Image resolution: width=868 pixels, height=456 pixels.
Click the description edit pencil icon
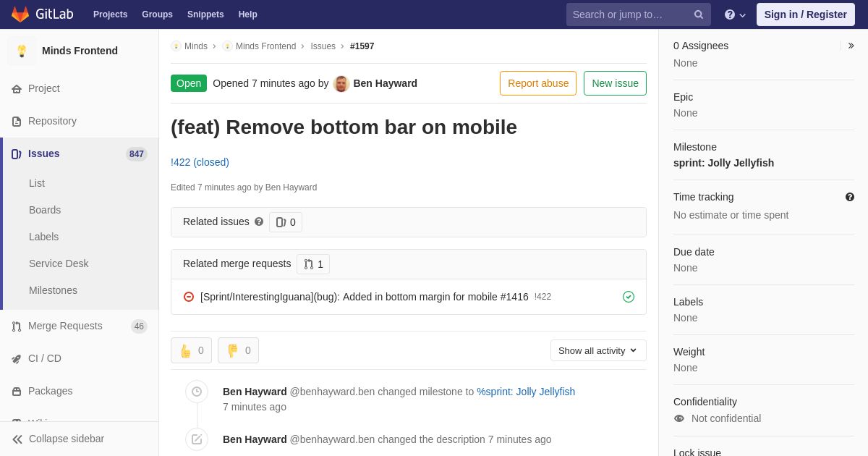(197, 439)
